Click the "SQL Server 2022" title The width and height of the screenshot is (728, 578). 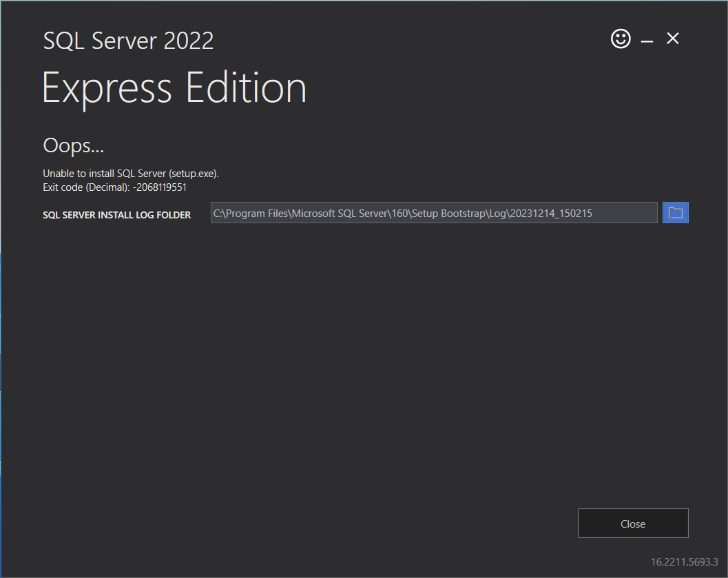[x=128, y=41]
